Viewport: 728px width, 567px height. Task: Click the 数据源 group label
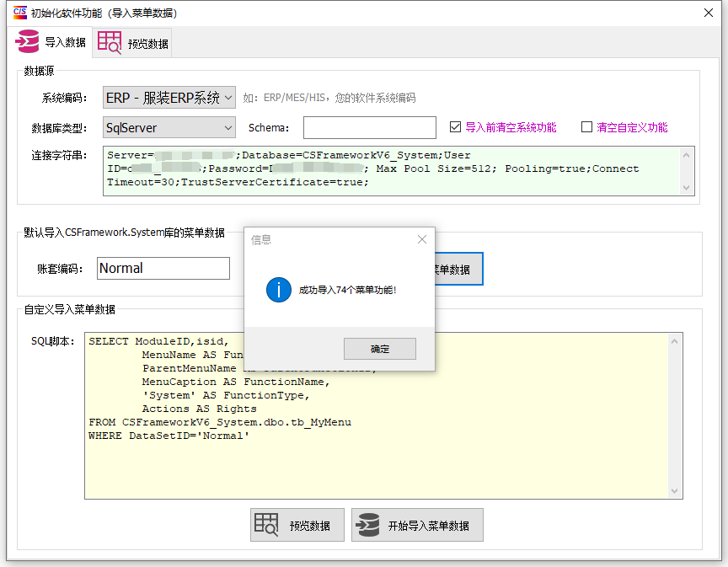point(39,71)
